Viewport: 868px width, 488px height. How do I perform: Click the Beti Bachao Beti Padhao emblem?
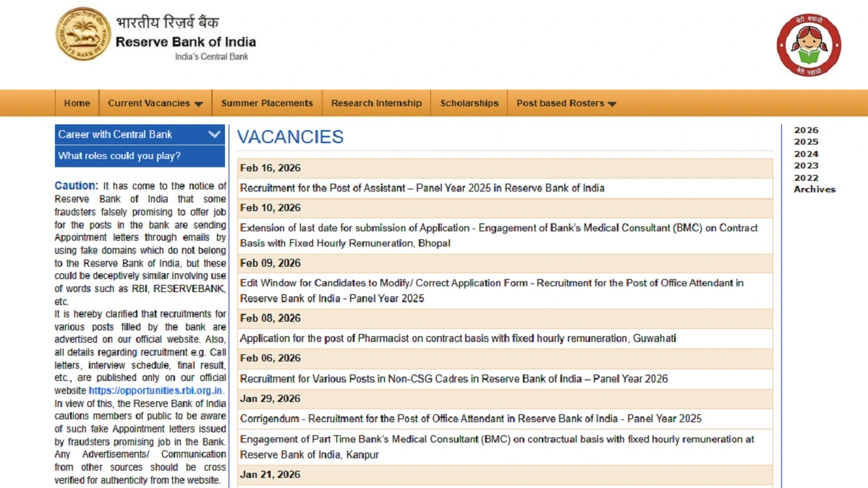point(809,44)
